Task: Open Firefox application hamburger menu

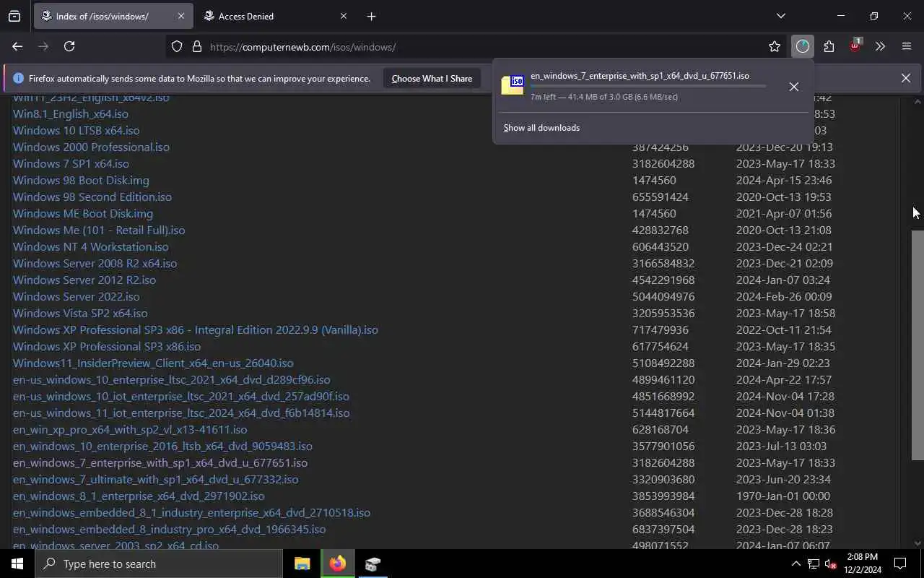Action: pos(907,47)
